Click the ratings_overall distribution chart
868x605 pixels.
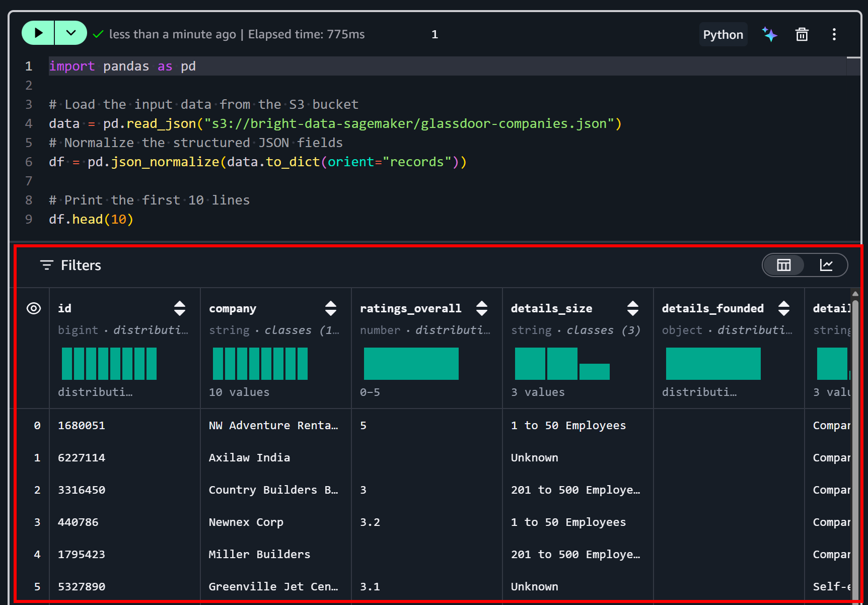click(x=411, y=364)
